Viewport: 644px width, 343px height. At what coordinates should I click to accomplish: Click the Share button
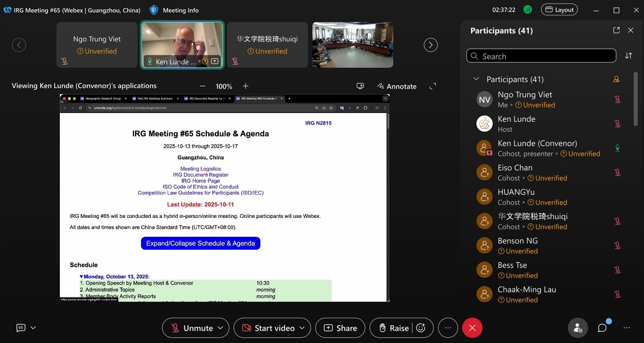click(340, 328)
